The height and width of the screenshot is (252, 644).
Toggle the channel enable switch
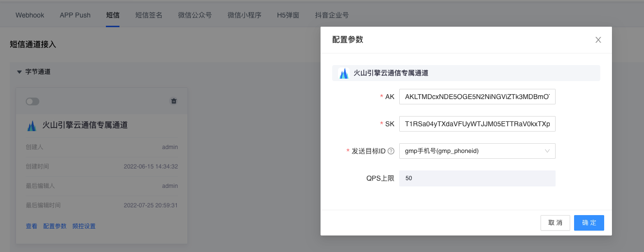click(x=33, y=101)
